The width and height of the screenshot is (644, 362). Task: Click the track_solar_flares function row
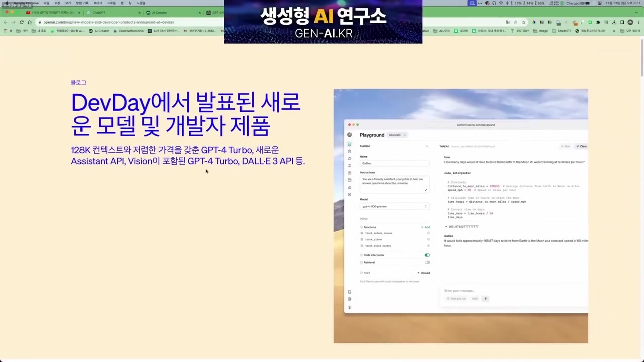point(395,246)
